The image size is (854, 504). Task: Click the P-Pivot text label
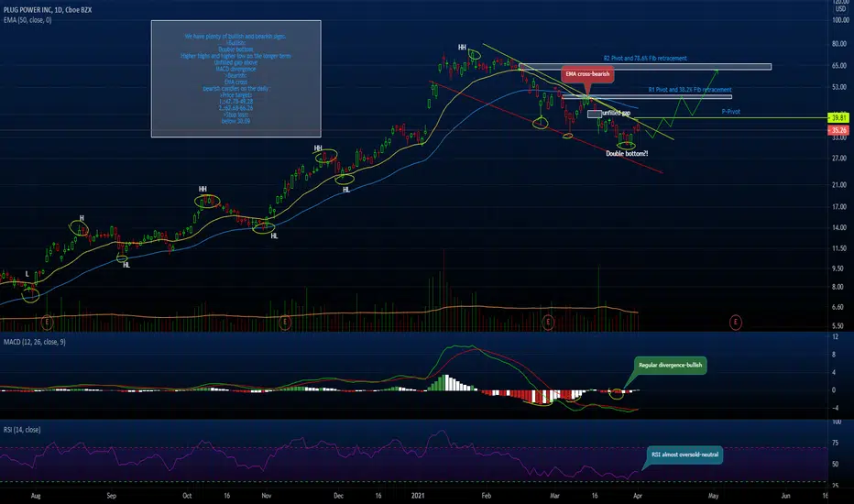pos(730,112)
